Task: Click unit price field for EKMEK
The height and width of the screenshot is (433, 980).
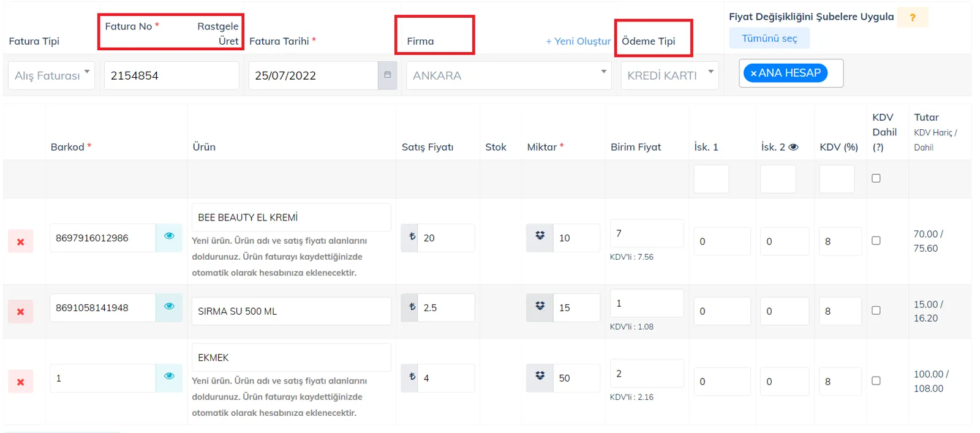Action: coord(647,374)
